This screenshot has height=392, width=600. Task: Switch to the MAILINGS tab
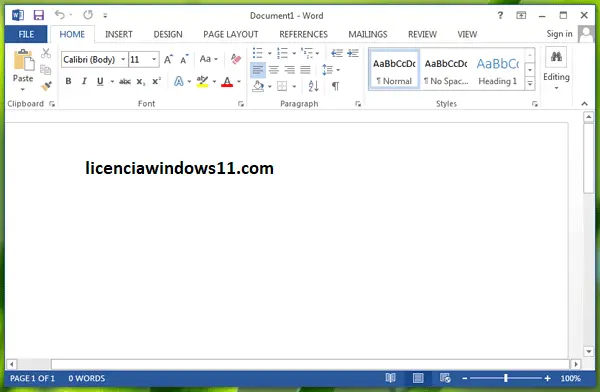[x=368, y=34]
